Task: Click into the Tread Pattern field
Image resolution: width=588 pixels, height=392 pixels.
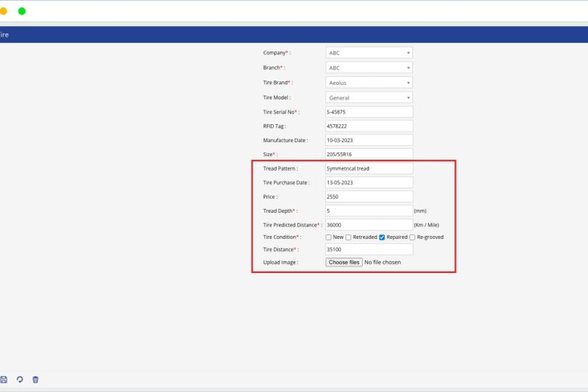Action: tap(369, 168)
